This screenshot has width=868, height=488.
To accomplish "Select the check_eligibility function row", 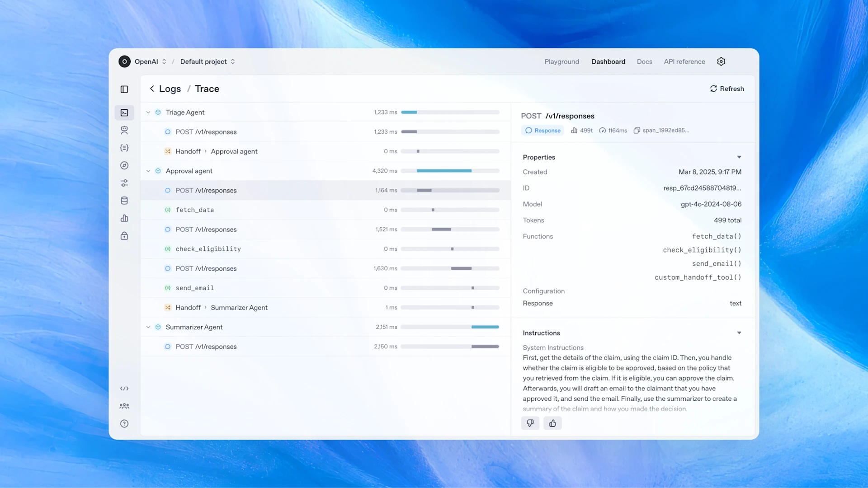I will pyautogui.click(x=208, y=249).
